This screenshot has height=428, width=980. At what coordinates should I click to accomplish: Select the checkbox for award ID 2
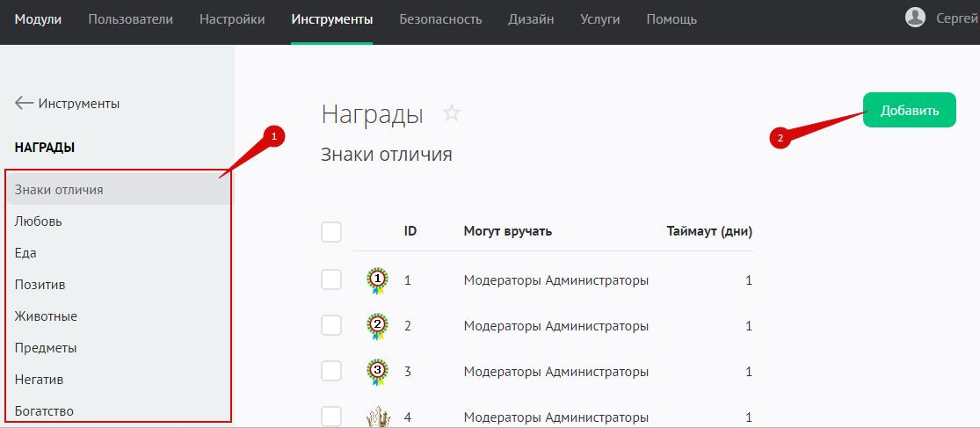coord(331,326)
